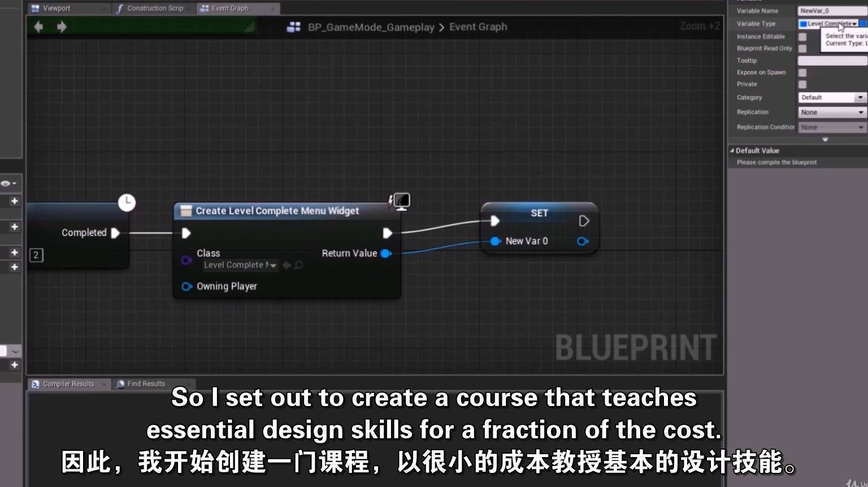
Task: Toggle the Expose on Spawn checkbox
Action: (802, 72)
